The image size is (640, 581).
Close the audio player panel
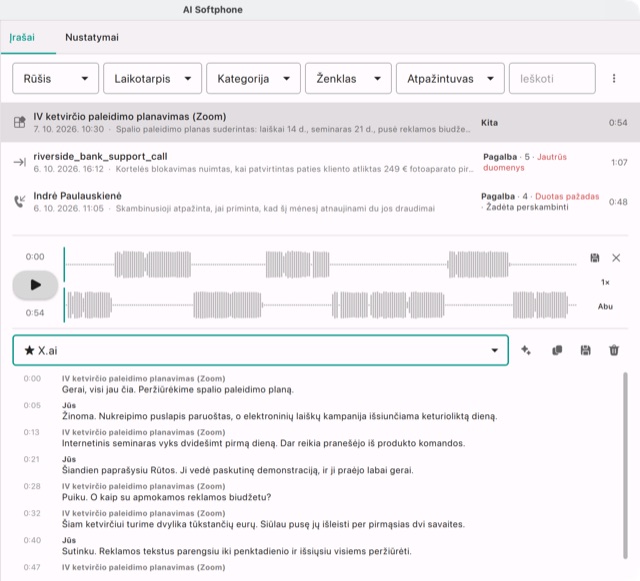click(x=616, y=258)
